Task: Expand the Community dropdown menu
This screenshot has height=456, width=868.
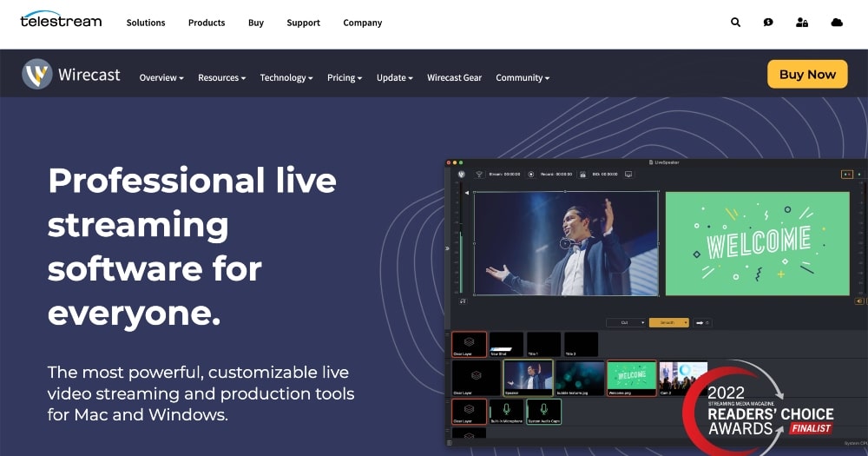Action: (523, 78)
